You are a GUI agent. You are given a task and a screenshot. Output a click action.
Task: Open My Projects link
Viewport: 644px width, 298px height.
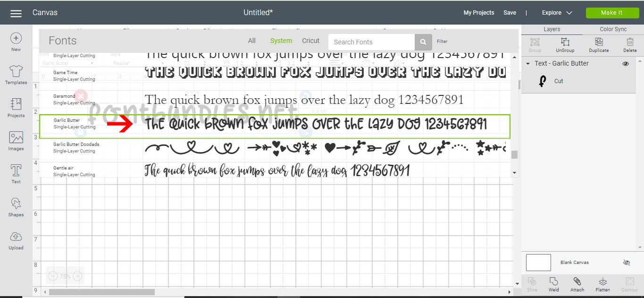click(x=479, y=13)
